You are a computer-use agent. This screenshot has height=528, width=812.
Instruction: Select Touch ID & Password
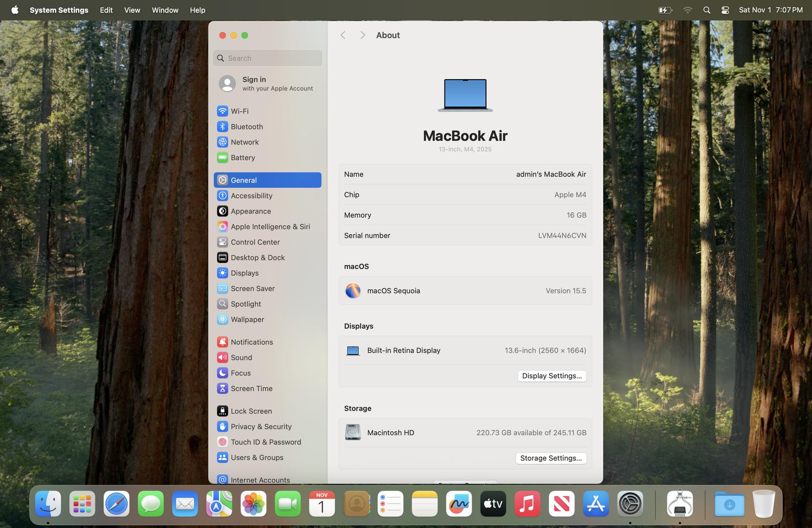tap(265, 442)
